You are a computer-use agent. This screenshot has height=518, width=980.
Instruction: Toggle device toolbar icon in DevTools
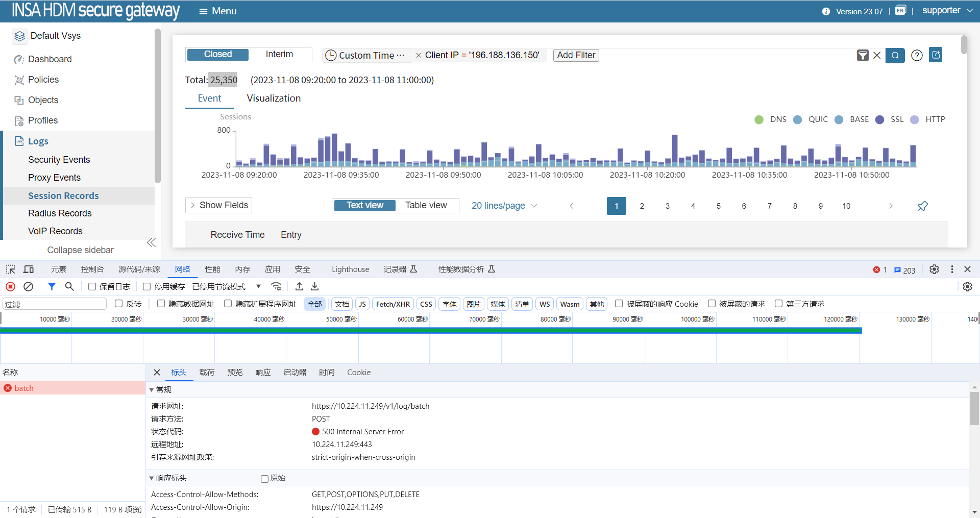click(x=29, y=269)
